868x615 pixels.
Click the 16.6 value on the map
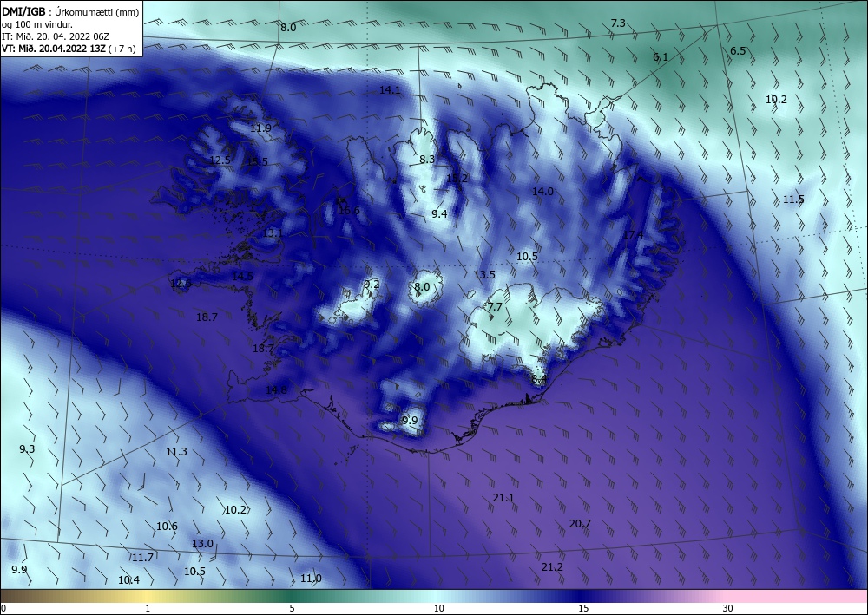point(349,210)
